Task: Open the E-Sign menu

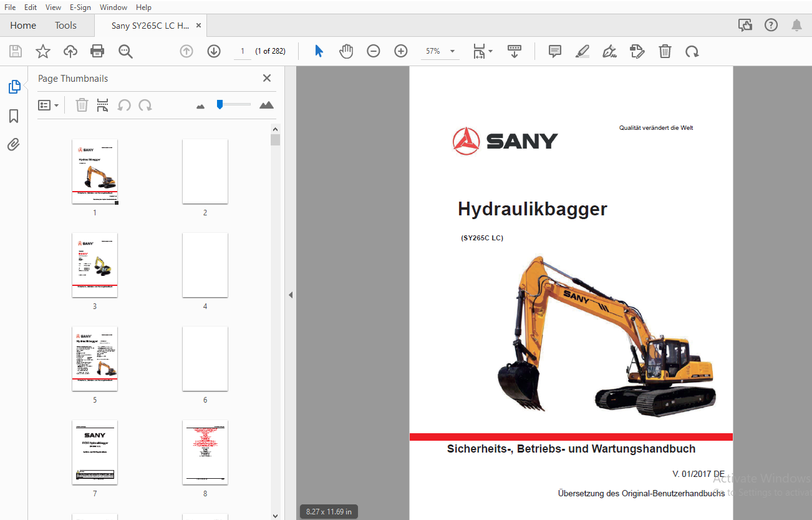Action: coord(80,7)
